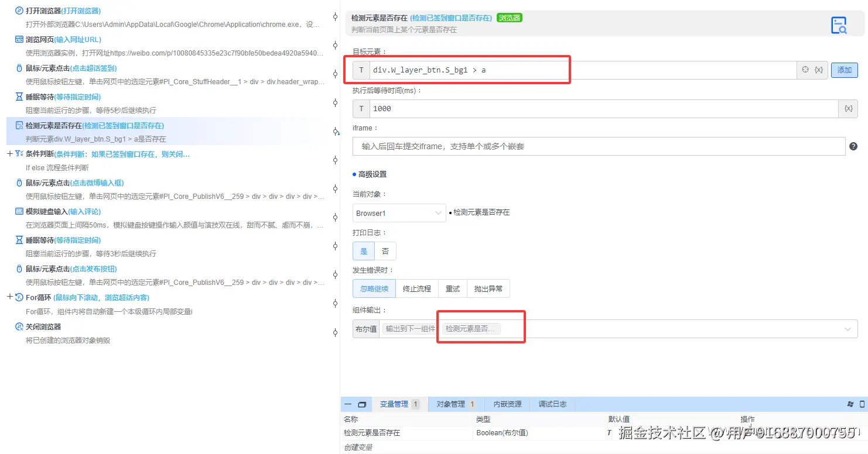Select 抛出异常 for error handling

point(488,288)
